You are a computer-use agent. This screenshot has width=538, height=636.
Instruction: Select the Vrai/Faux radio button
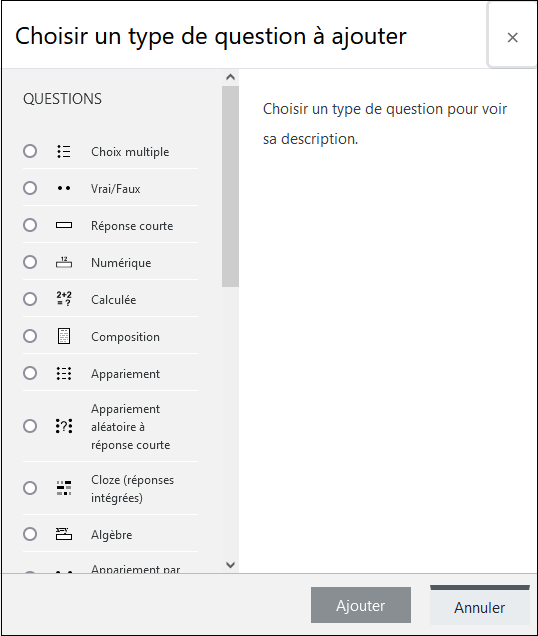(30, 188)
